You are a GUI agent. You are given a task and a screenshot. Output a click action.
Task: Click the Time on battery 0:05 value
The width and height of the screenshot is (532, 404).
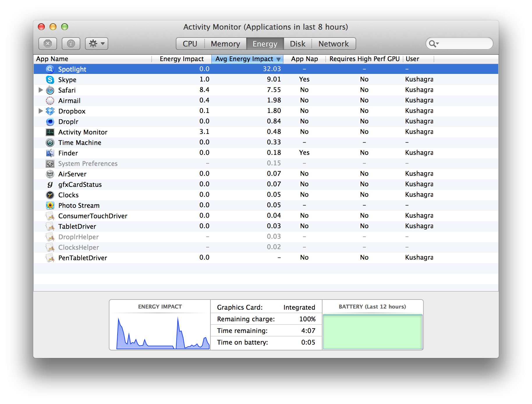pos(308,342)
